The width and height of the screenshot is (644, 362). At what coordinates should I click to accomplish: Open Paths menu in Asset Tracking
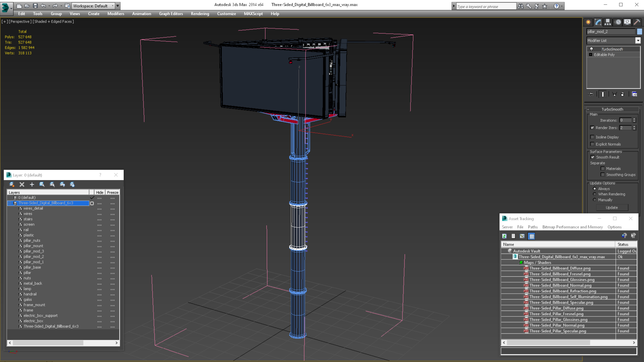click(x=532, y=227)
